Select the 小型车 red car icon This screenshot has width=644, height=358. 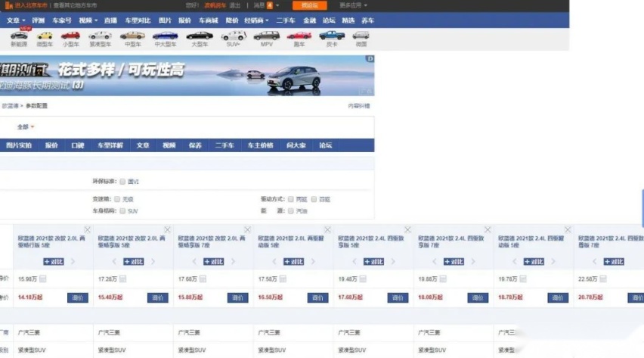click(70, 36)
